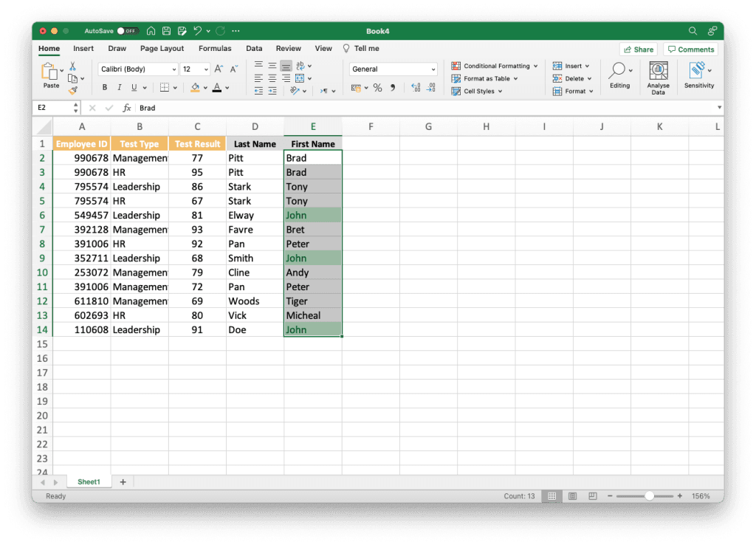
Task: Open the Insert ribbon tab
Action: [x=83, y=48]
